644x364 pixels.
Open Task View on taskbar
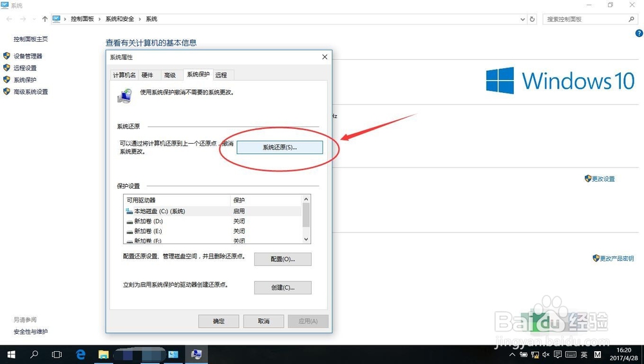[57, 354]
